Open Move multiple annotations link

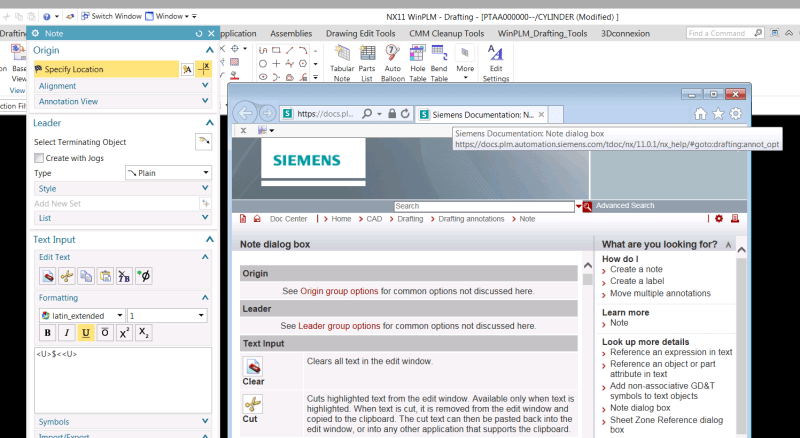click(x=660, y=293)
